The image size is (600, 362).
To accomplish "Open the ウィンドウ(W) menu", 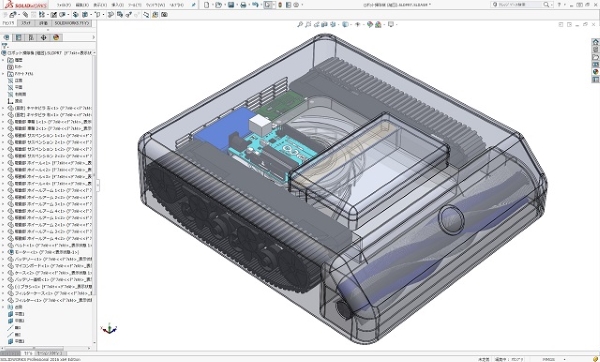I will [155, 5].
